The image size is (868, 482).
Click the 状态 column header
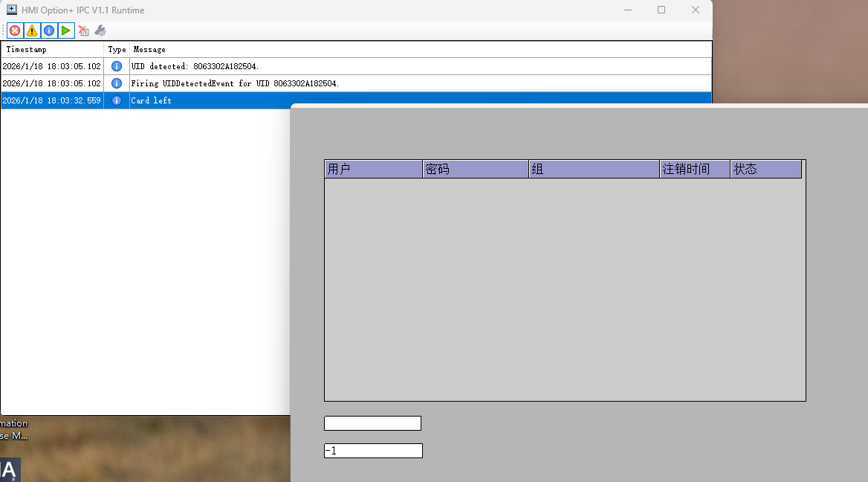765,170
